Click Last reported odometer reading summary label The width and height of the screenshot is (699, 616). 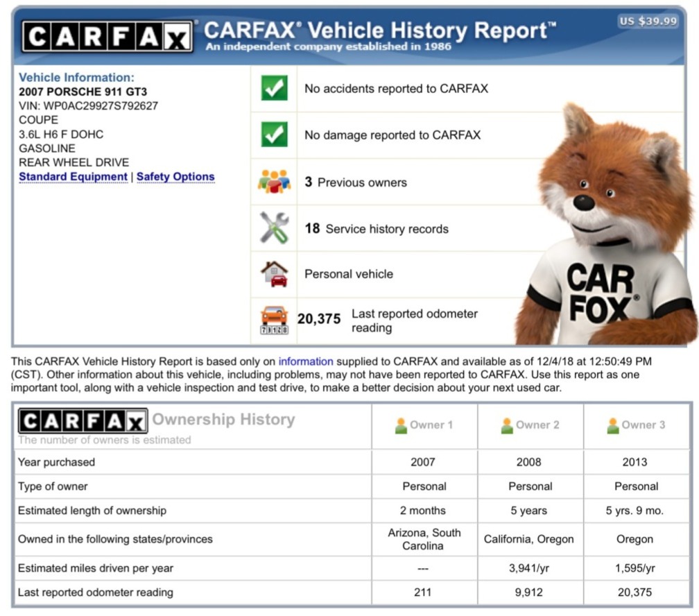[414, 320]
